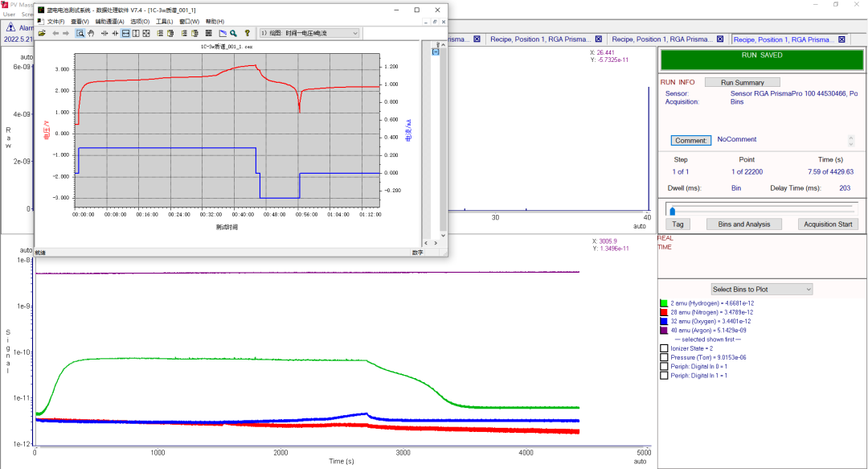Image resolution: width=868 pixels, height=469 pixels.
Task: Click the grid view toolbar icon
Action: (208, 34)
